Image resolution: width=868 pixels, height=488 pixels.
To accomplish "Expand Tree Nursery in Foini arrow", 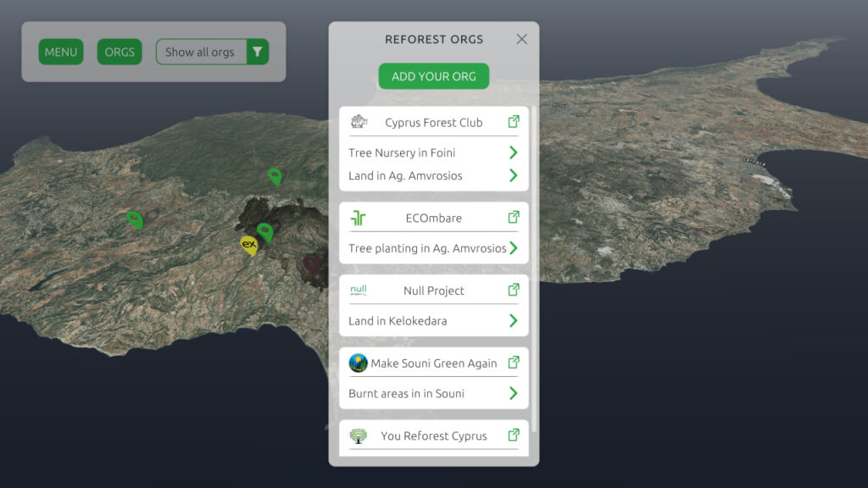I will click(x=513, y=152).
